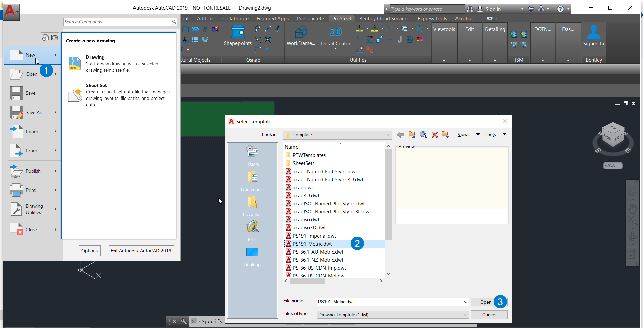Open the Files of type dropdown

[x=393, y=315]
